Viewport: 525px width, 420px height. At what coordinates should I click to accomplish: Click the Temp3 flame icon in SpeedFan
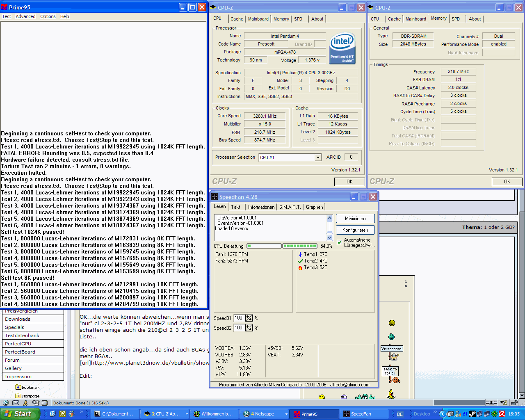coord(300,267)
